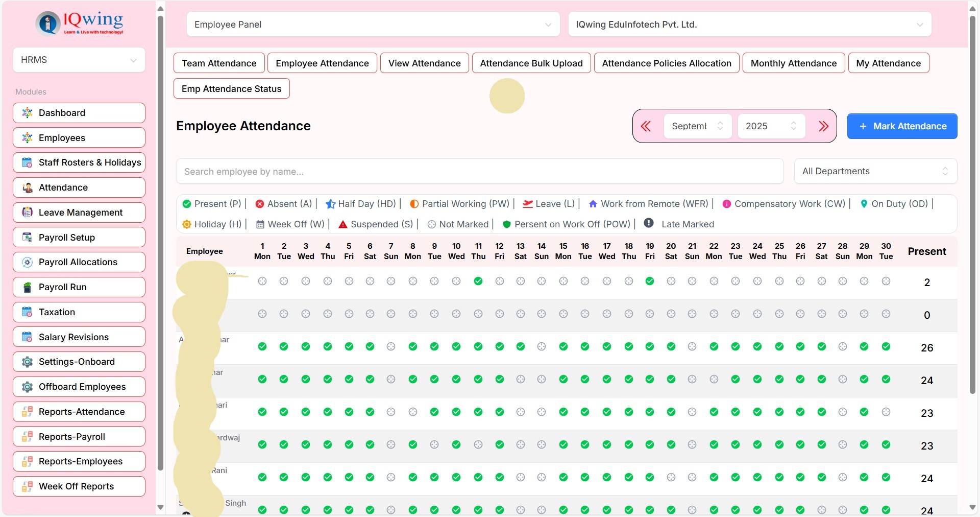Toggle day 1 status in second employee row
This screenshot has width=980, height=517.
(x=262, y=314)
